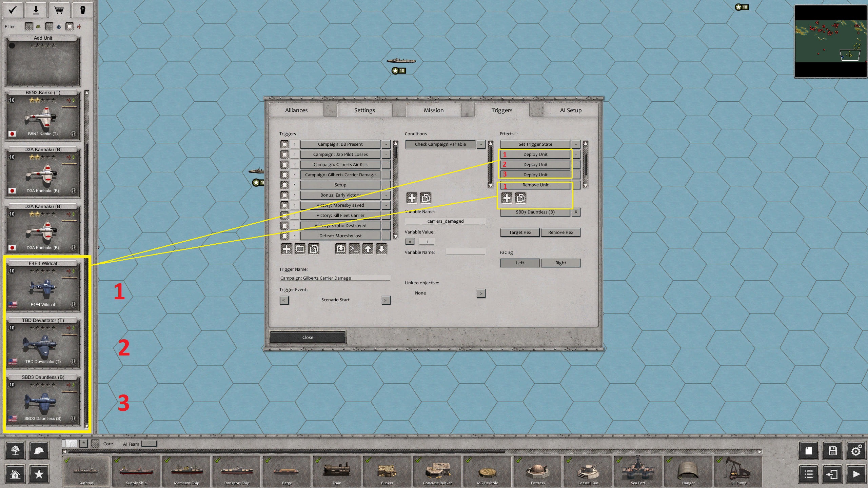Move the selected trigger up
Screen dimensions: 868x488
(x=368, y=249)
